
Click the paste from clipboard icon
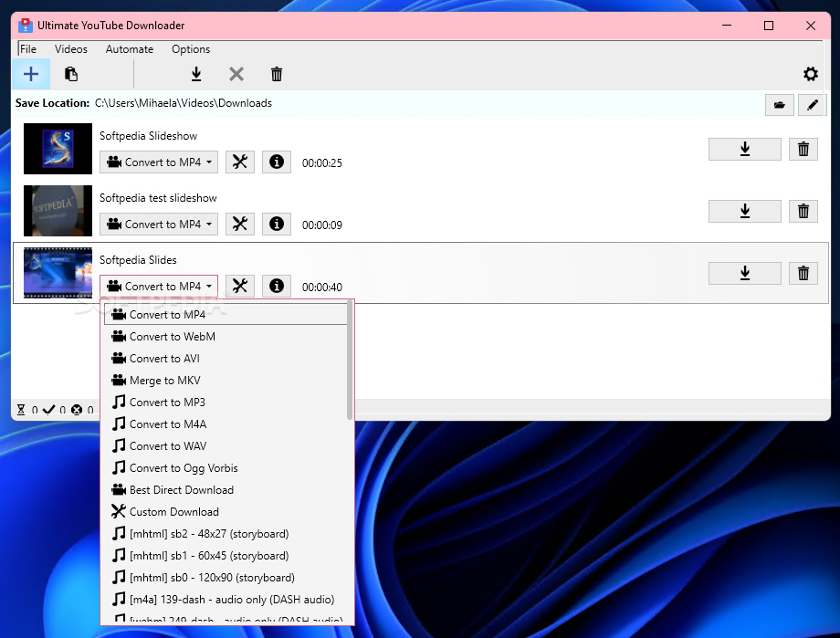pyautogui.click(x=70, y=74)
